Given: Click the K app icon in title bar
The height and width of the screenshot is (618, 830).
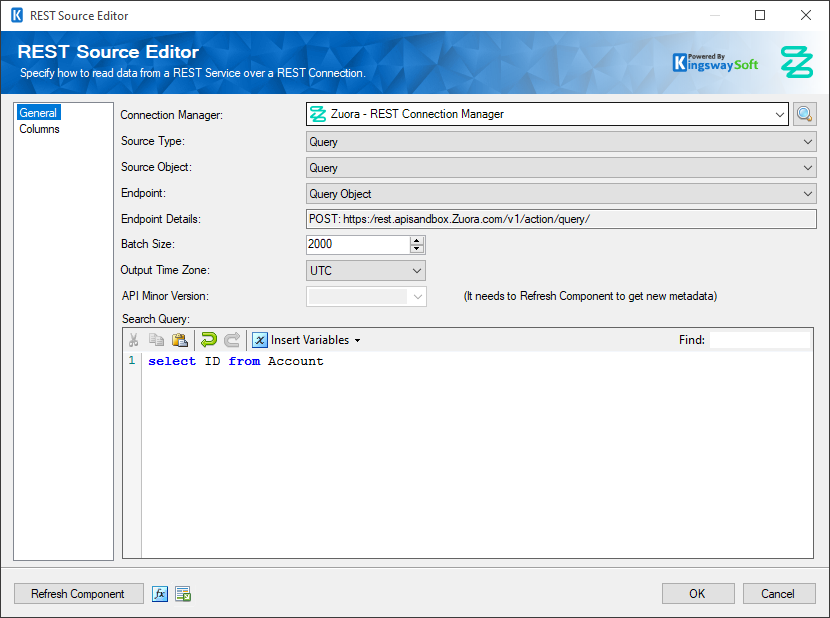Looking at the screenshot, I should click(x=17, y=15).
